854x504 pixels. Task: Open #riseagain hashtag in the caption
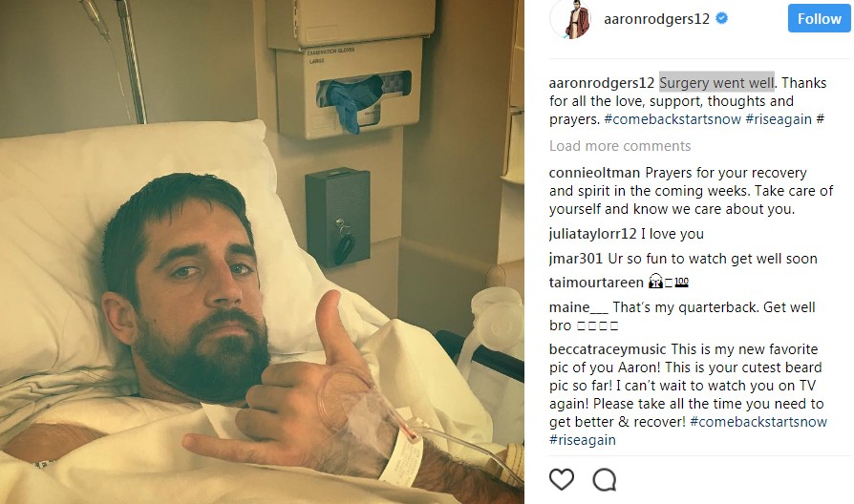tap(779, 119)
